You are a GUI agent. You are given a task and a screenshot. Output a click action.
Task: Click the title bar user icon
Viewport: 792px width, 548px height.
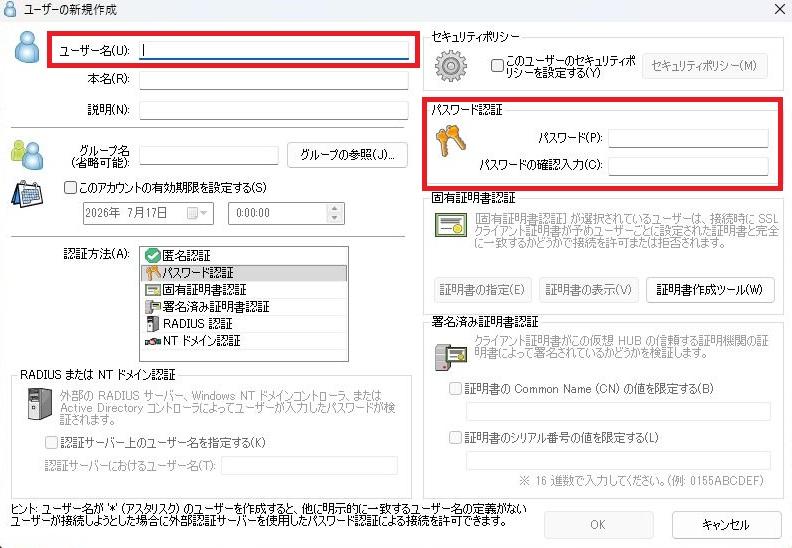10,9
